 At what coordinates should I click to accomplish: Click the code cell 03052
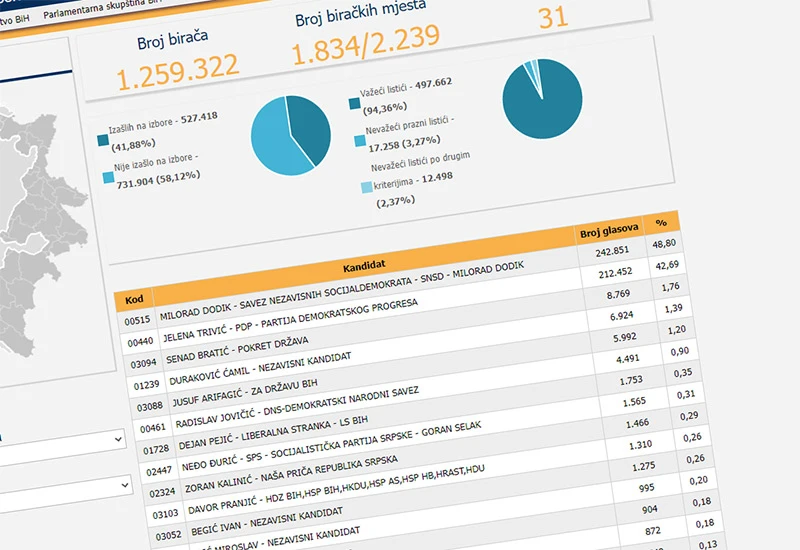[x=168, y=536]
